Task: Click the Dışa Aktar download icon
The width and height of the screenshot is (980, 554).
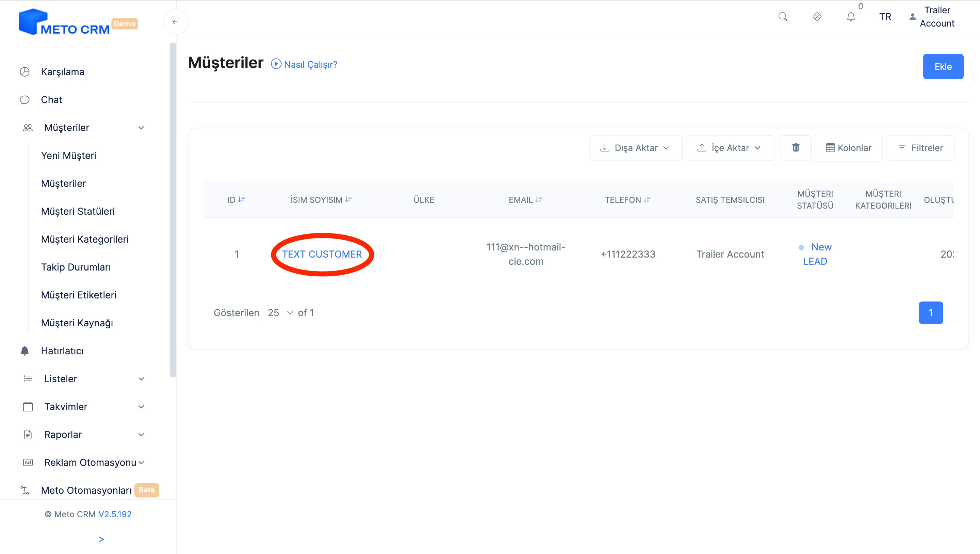Action: click(605, 148)
